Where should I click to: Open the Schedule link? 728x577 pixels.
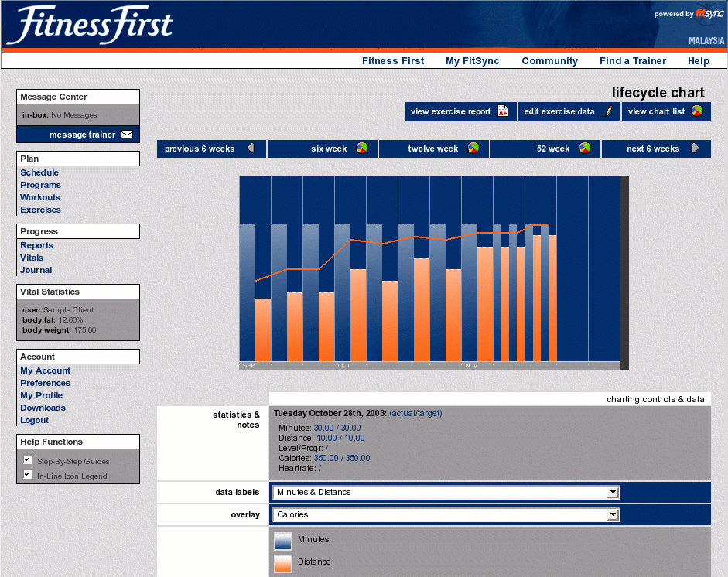click(39, 172)
